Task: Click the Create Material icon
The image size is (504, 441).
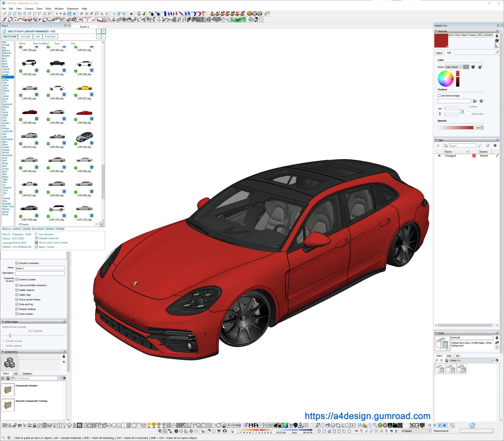Action: [497, 41]
